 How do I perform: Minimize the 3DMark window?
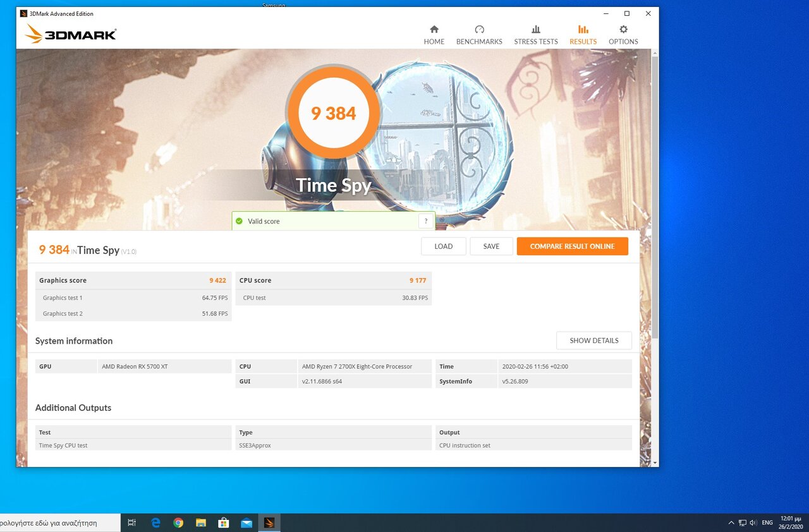(605, 13)
